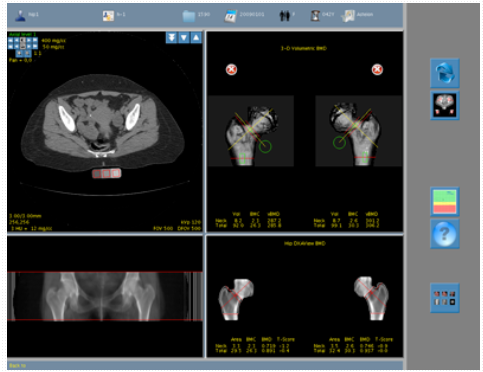Viewport: 483px width, 372px height.
Task: Increase window level with top-right arrow control
Action: (x=35, y=40)
